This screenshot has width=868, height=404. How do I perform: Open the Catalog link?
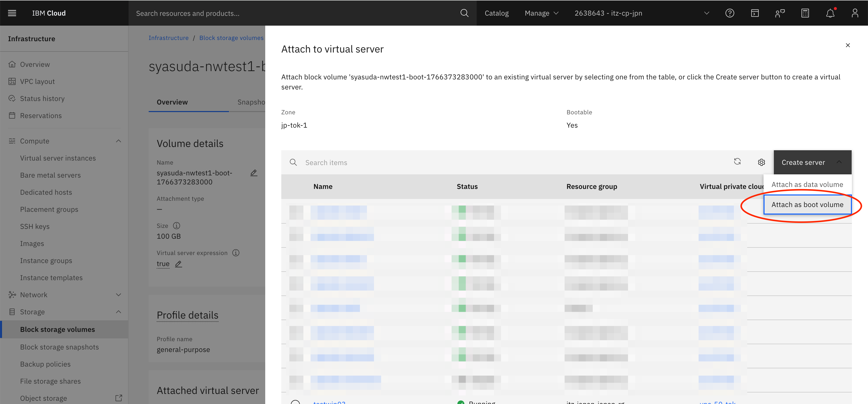[x=496, y=13]
